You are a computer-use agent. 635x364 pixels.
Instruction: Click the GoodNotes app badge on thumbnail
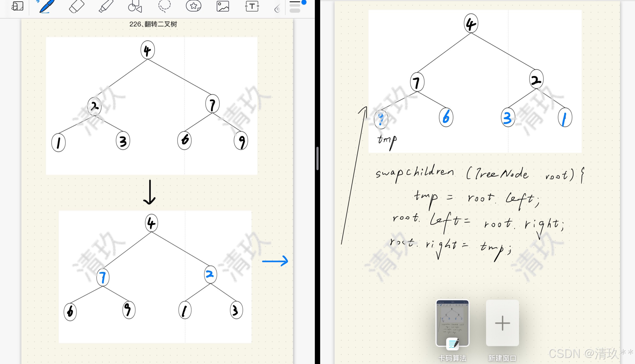[x=453, y=344]
